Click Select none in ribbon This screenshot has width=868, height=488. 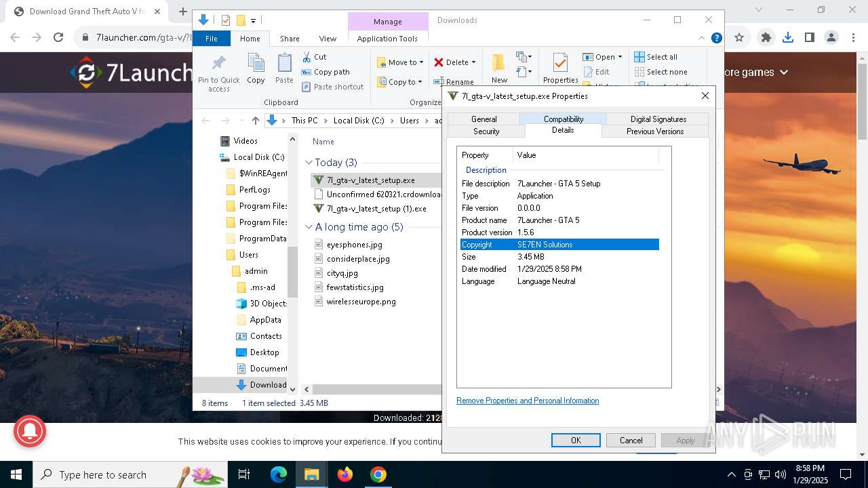click(x=660, y=72)
